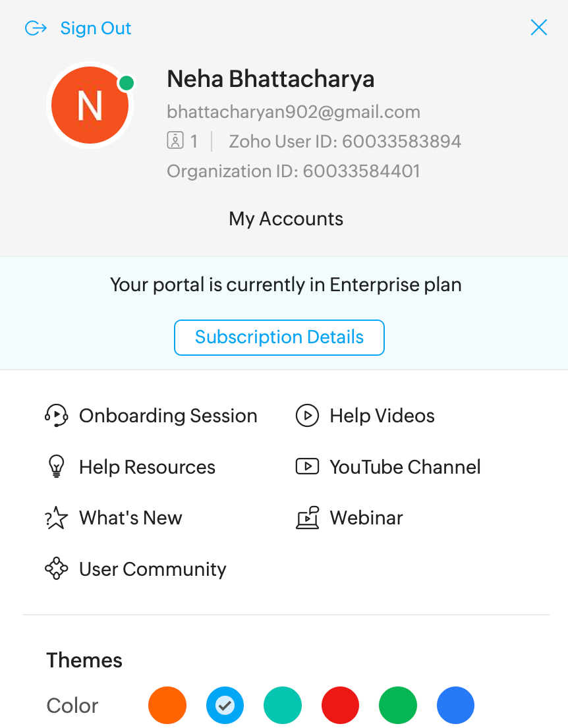Open Subscription Details
Viewport: 568px width, 728px height.
pyautogui.click(x=279, y=337)
